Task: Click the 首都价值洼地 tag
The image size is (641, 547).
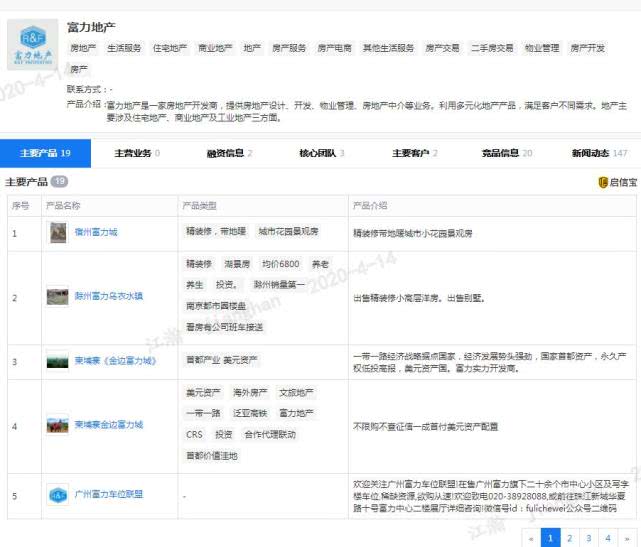Action: tap(212, 455)
